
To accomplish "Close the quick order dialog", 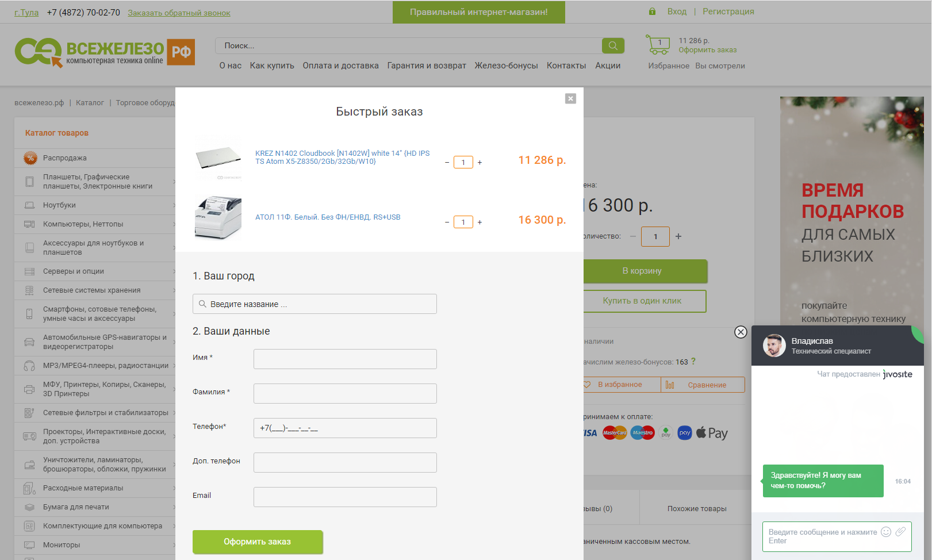I will (x=570, y=98).
